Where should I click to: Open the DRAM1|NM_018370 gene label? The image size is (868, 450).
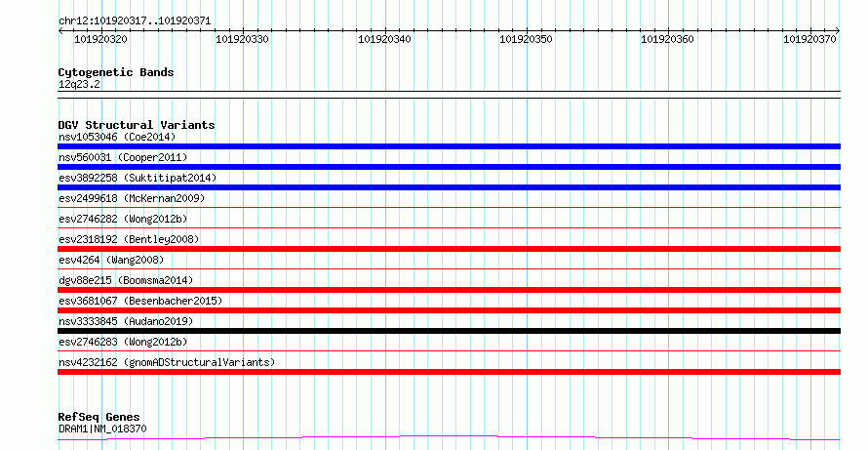tap(102, 429)
